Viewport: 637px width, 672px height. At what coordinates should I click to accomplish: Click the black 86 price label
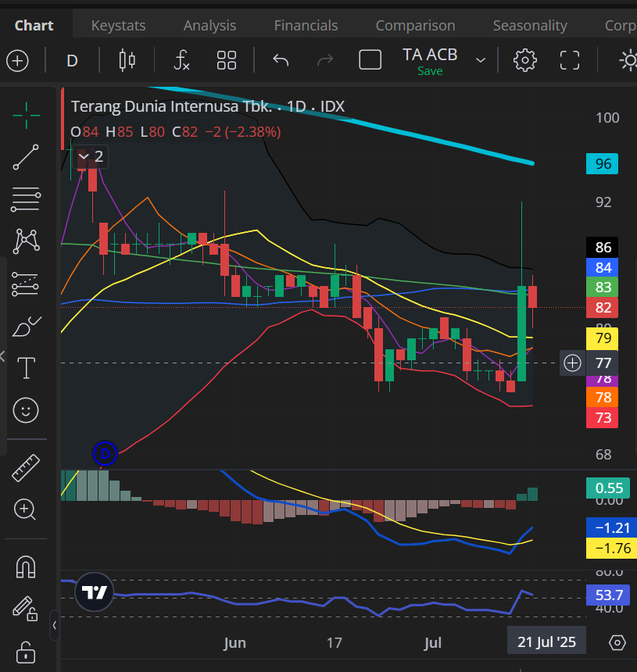pos(603,247)
